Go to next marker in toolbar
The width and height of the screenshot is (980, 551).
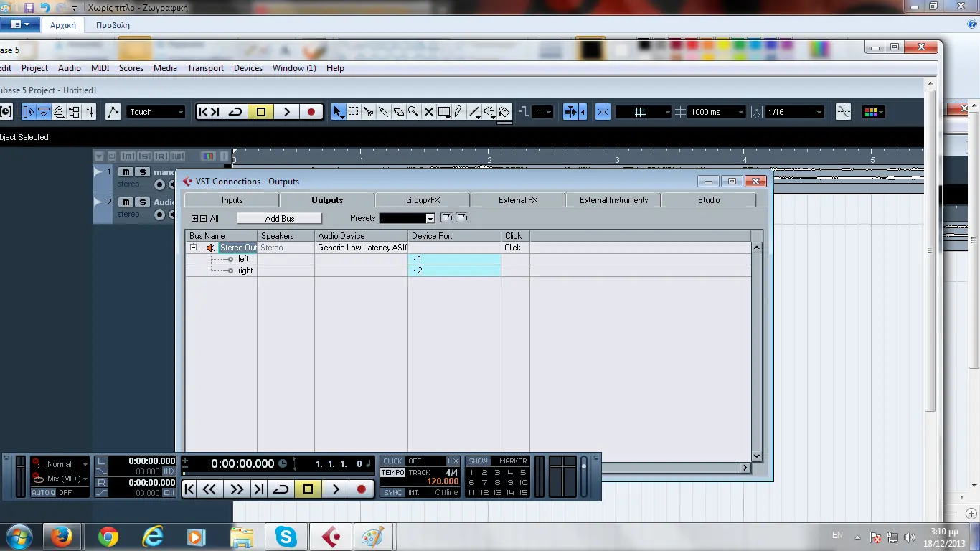[215, 112]
